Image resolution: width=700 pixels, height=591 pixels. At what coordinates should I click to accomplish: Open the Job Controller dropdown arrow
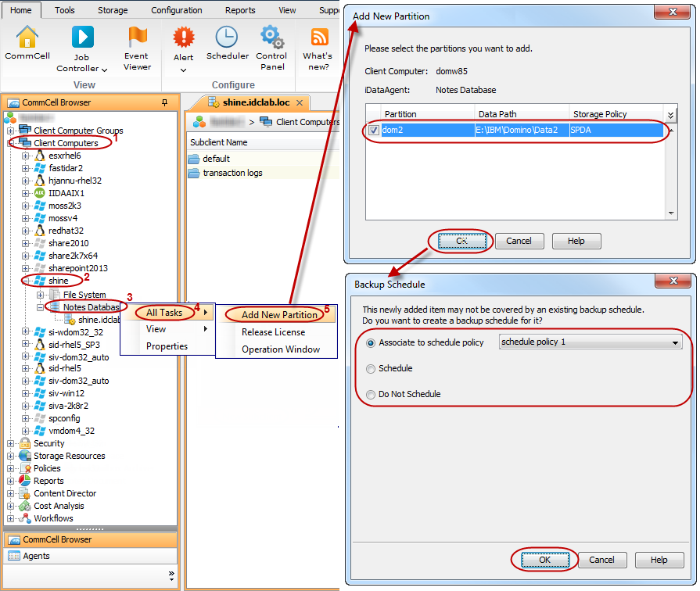pyautogui.click(x=105, y=70)
